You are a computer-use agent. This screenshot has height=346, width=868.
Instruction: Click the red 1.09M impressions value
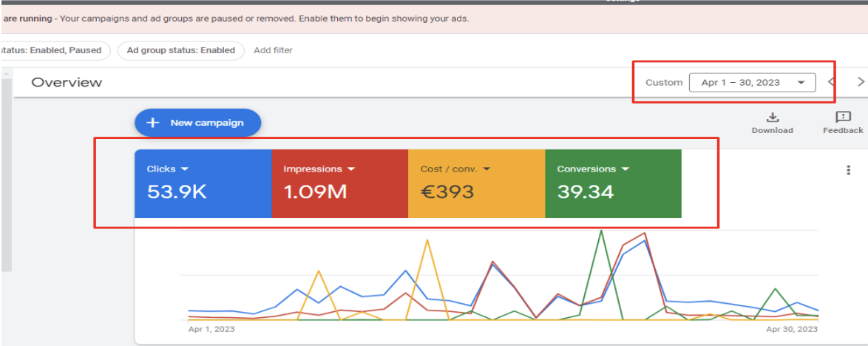(315, 192)
